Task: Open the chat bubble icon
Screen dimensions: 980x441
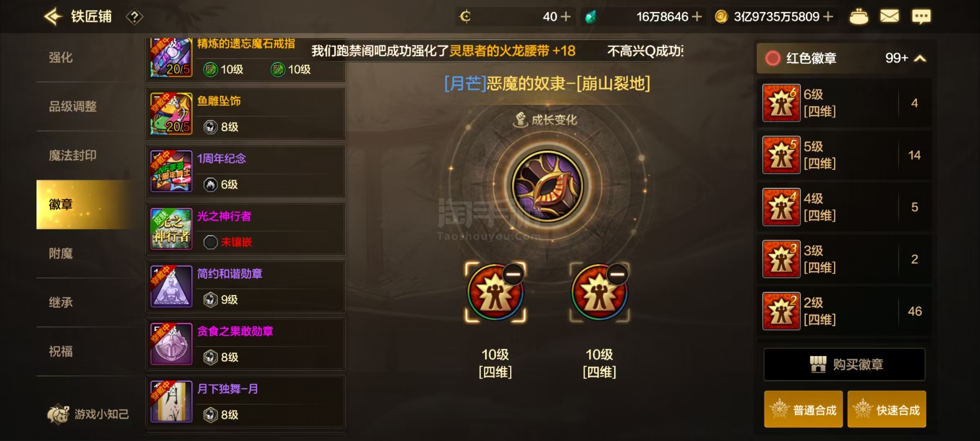Action: (x=921, y=16)
